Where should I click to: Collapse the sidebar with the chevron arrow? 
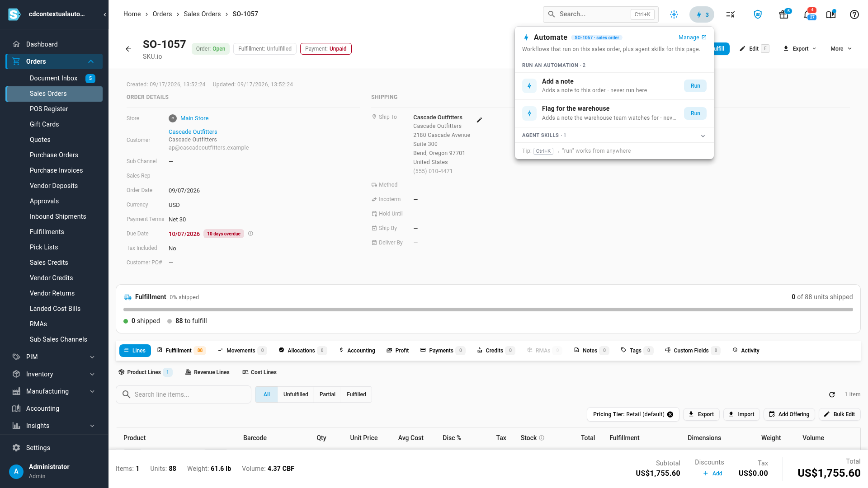point(105,14)
